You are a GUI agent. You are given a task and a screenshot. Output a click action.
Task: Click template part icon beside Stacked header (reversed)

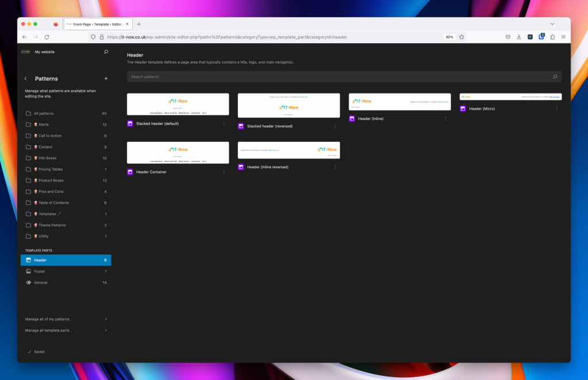pos(241,126)
